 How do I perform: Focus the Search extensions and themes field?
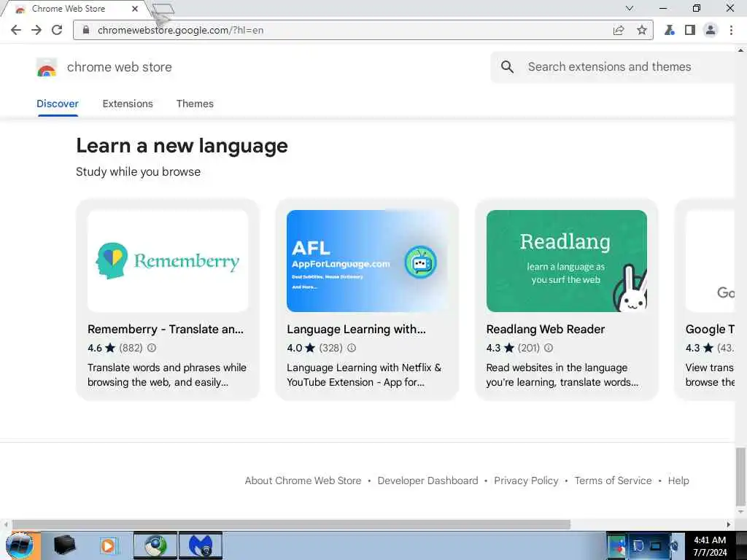612,66
